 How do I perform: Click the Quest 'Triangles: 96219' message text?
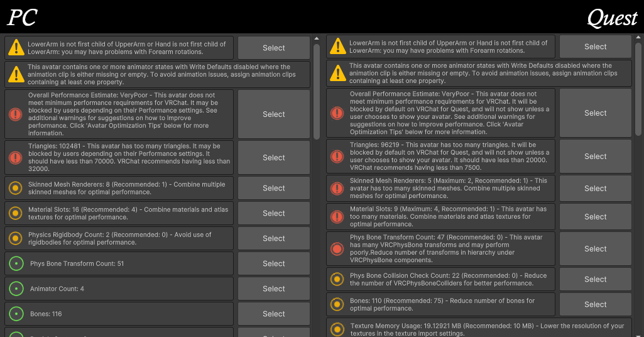pyautogui.click(x=450, y=156)
